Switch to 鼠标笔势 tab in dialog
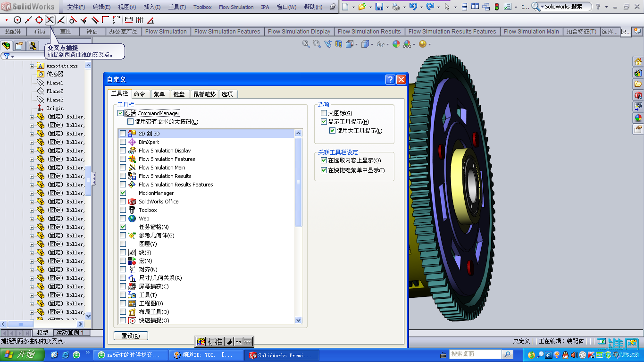The height and width of the screenshot is (362, 644). [x=204, y=94]
